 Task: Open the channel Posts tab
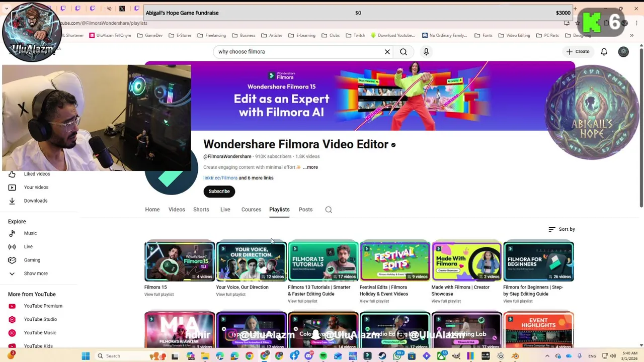[x=305, y=210]
